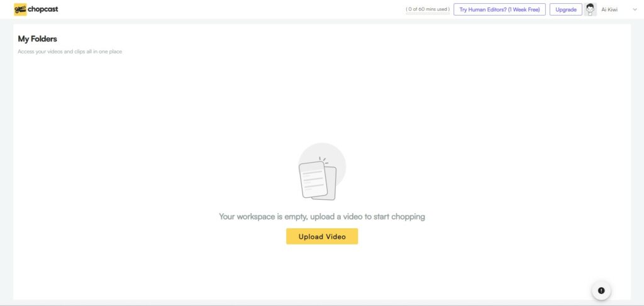Select the My Folders heading
The image size is (644, 306).
(x=37, y=39)
